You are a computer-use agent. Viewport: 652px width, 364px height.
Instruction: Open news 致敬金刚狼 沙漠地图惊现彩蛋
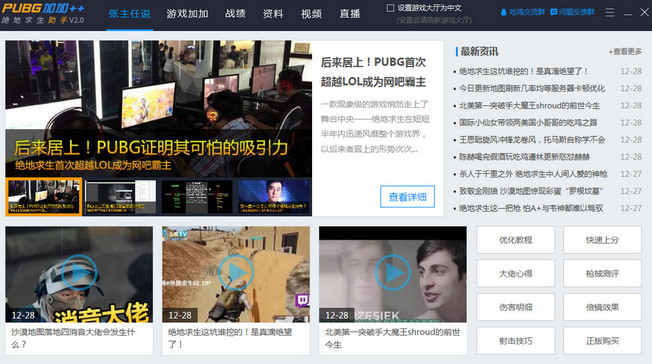tap(531, 191)
